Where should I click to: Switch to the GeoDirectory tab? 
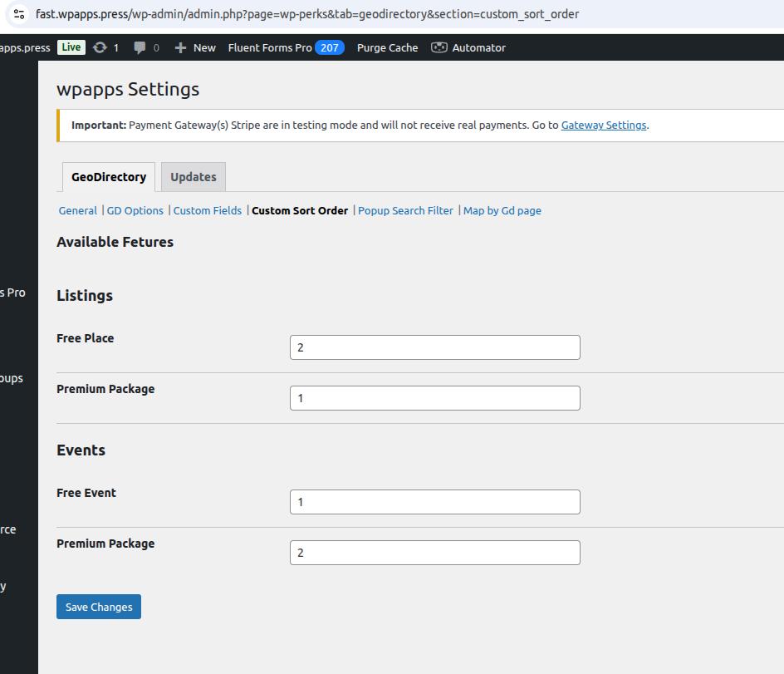(x=109, y=177)
